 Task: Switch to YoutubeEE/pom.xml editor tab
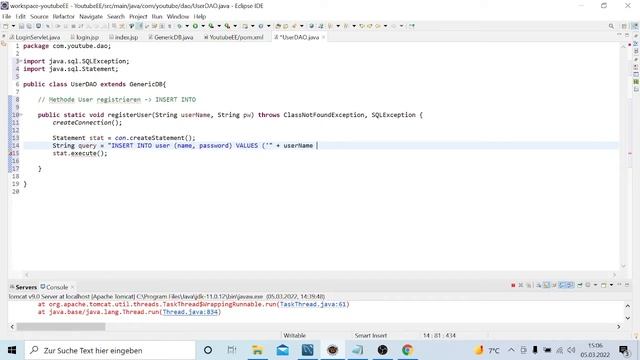pyautogui.click(x=234, y=37)
